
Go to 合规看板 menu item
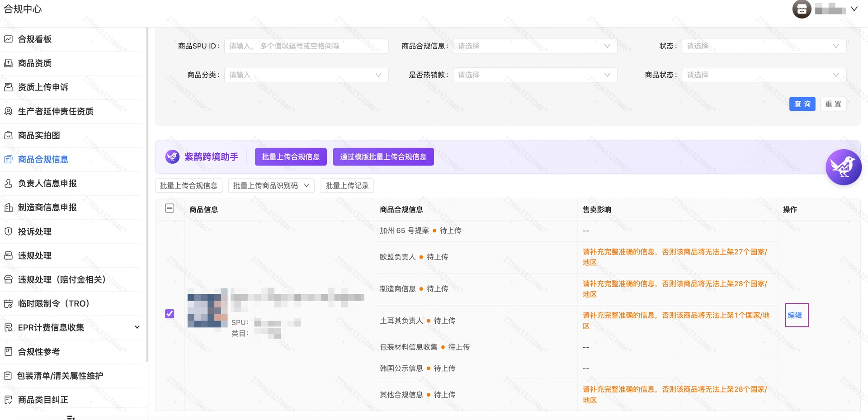tap(35, 39)
